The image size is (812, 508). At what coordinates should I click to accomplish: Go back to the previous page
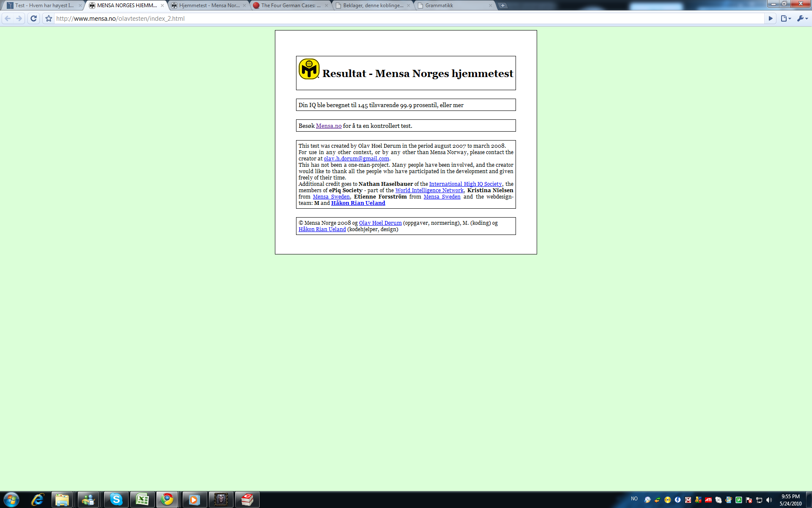tap(8, 19)
